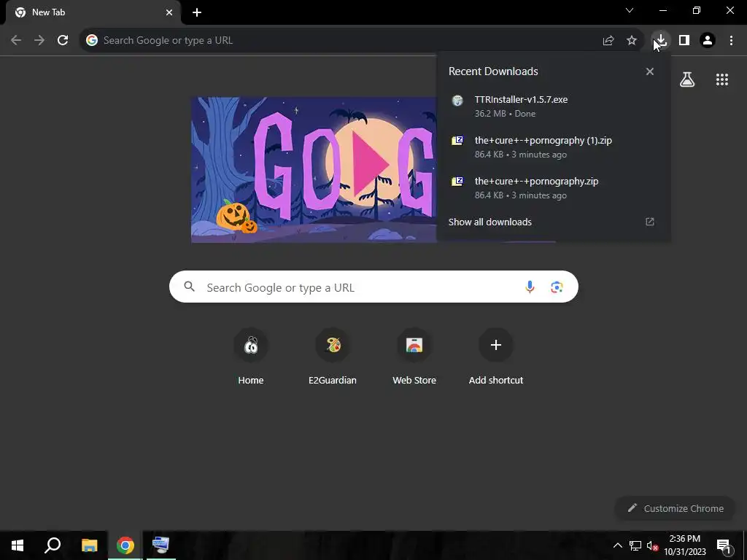Open a new tab with plus button
The width and height of the screenshot is (747, 560).
coord(197,12)
